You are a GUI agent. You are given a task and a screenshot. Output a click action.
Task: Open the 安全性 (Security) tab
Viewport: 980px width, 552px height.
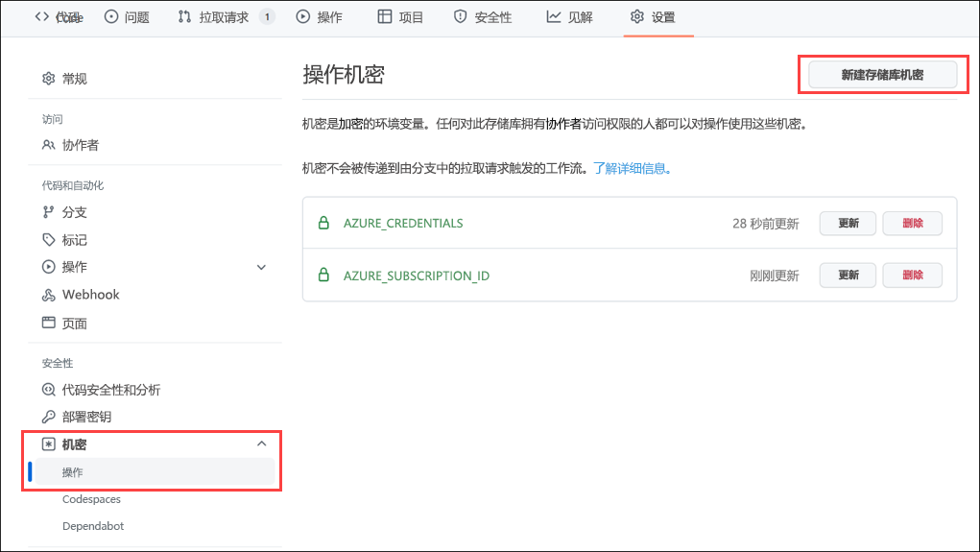[x=483, y=17]
